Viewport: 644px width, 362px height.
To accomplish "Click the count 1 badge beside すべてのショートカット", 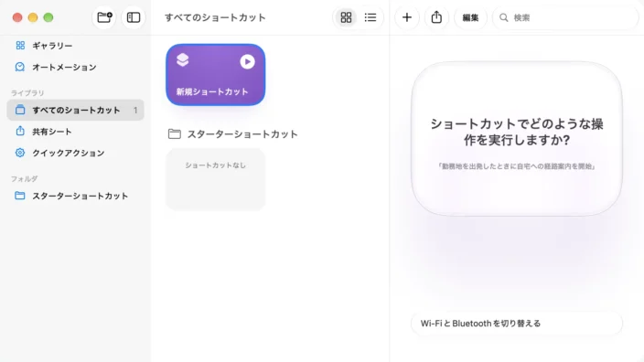I will tap(135, 110).
